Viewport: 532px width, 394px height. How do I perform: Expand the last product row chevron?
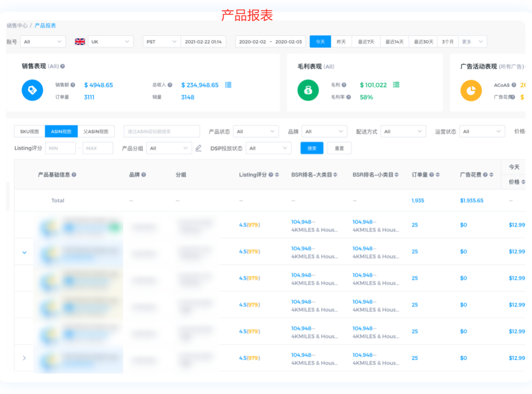pos(24,358)
